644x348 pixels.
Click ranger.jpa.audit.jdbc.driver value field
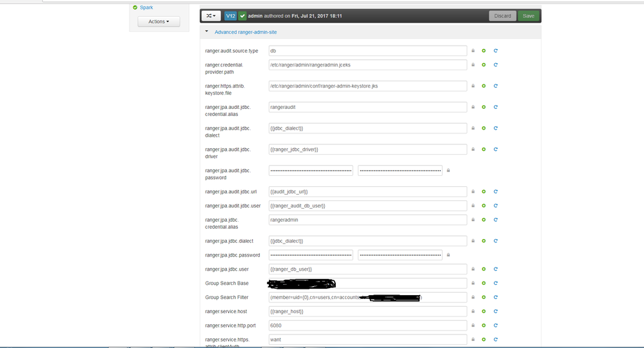coord(367,150)
